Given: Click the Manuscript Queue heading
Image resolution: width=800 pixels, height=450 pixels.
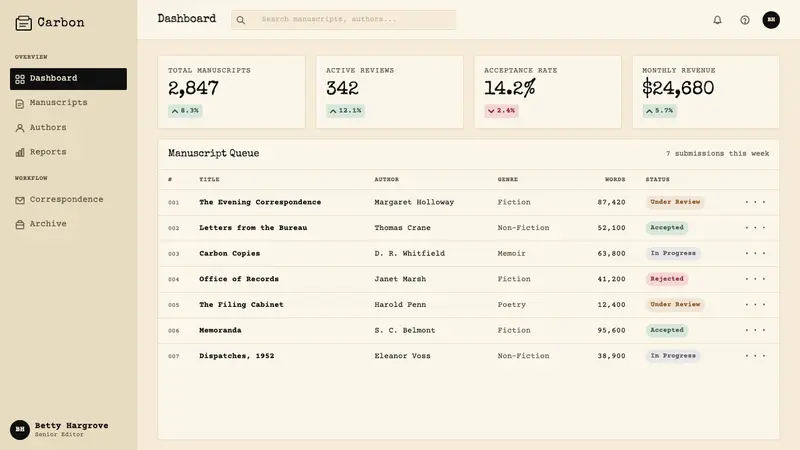Looking at the screenshot, I should (214, 154).
